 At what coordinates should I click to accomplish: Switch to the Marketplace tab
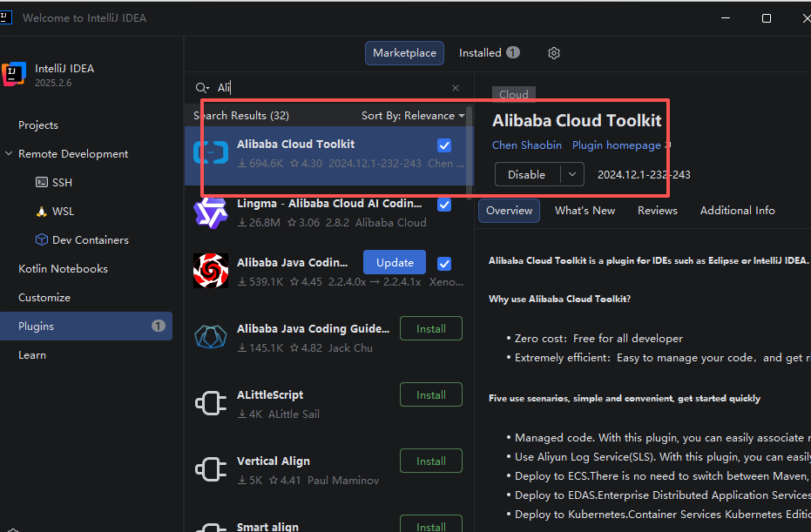(x=404, y=53)
